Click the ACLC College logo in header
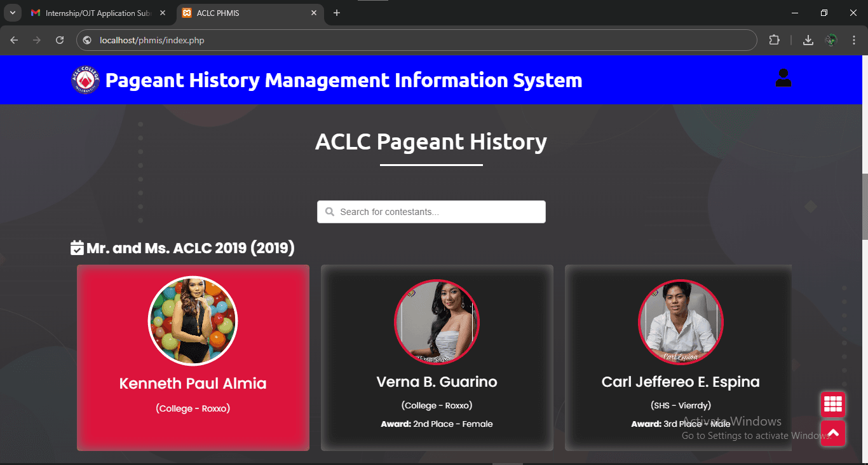The width and height of the screenshot is (868, 465). [86, 80]
